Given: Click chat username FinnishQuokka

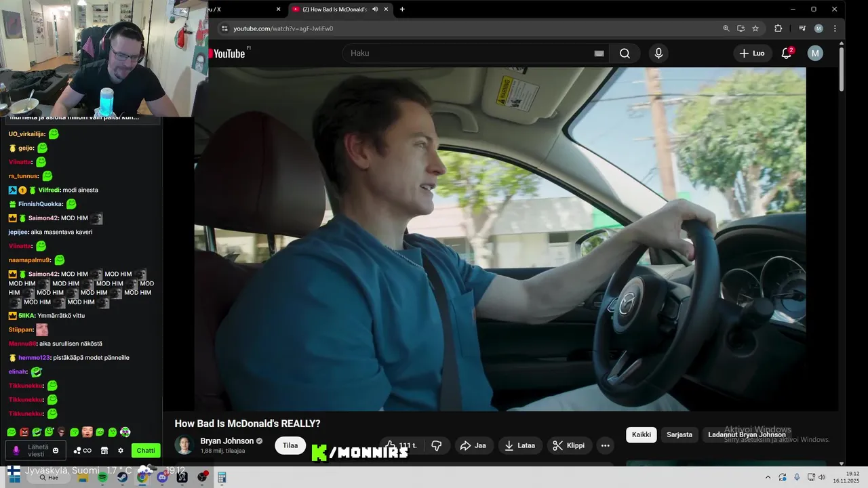Looking at the screenshot, I should click(x=40, y=204).
